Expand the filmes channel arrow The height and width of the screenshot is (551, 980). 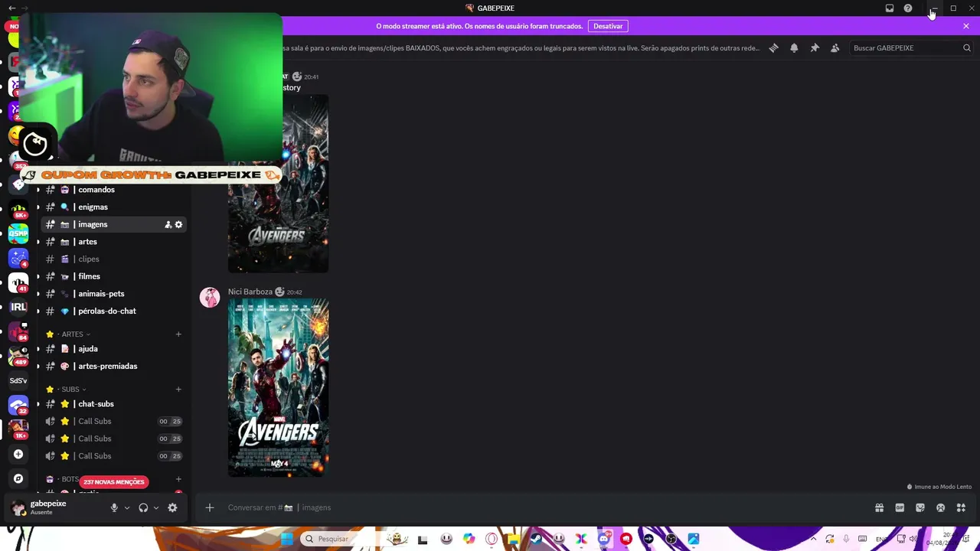38,276
